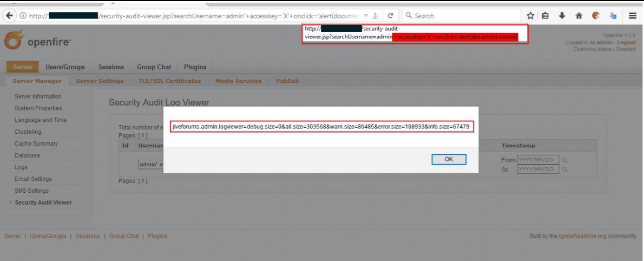Open the translate extension icon
644x261 pixels.
click(613, 16)
